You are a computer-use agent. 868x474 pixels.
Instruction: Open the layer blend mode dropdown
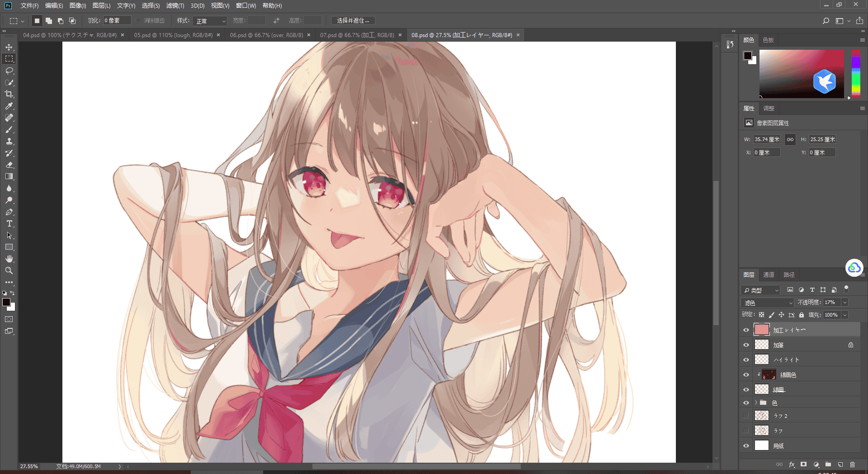click(x=768, y=303)
